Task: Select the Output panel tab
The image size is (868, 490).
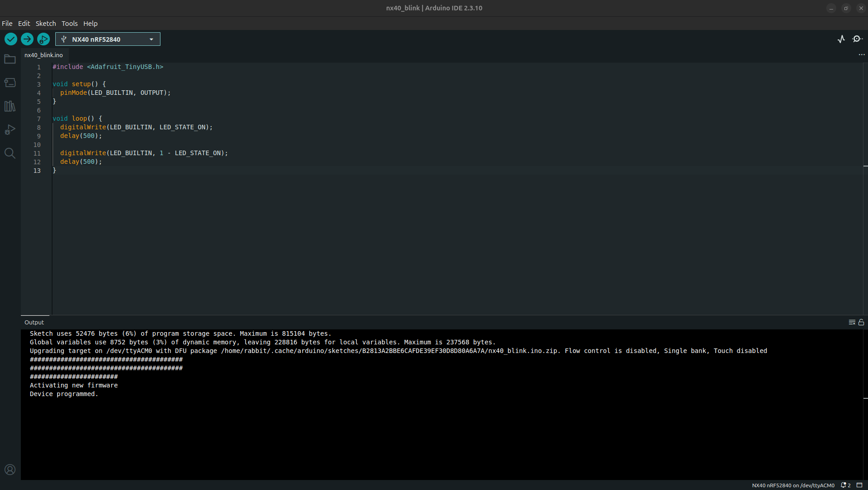Action: click(34, 322)
